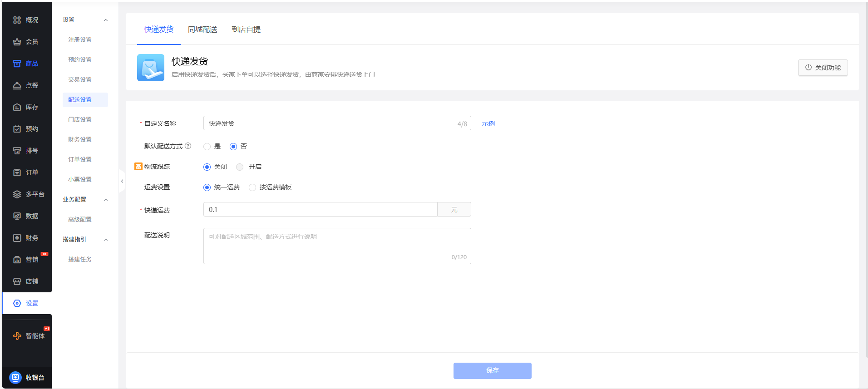The image size is (868, 389).
Task: Choose 统一运费 shipping fee option
Action: pyautogui.click(x=207, y=187)
